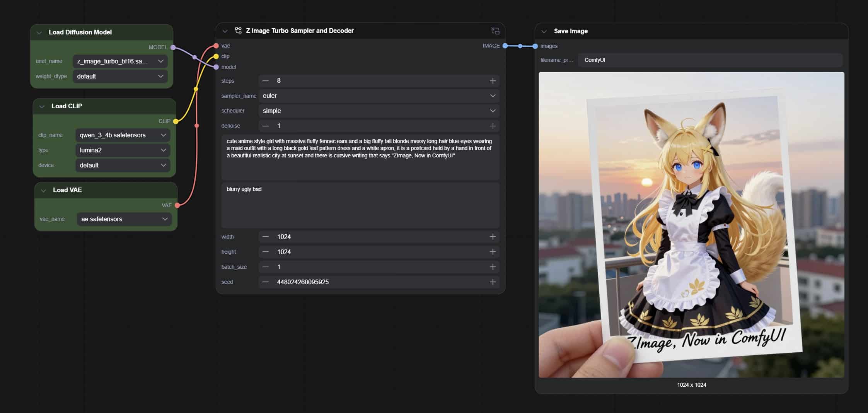The image size is (868, 413).
Task: Increment the width value
Action: [493, 237]
